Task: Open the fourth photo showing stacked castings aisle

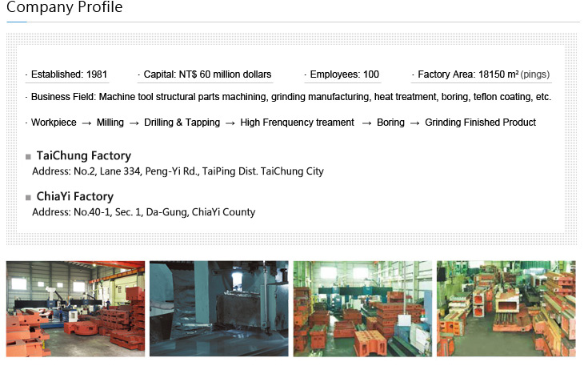Action: [506, 308]
